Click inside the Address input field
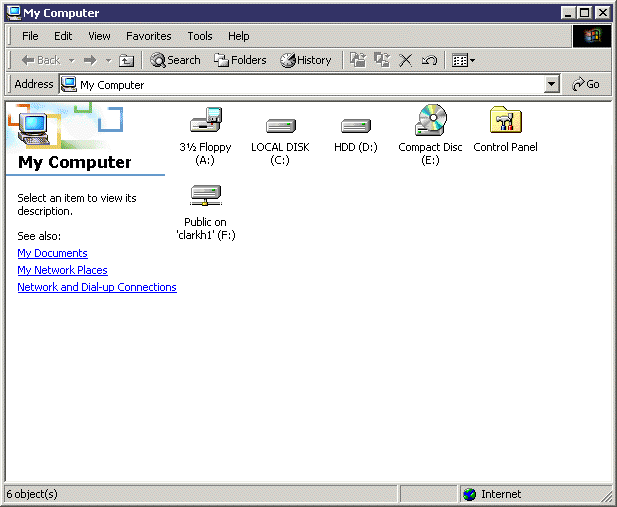This screenshot has width=617, height=507. [x=300, y=85]
